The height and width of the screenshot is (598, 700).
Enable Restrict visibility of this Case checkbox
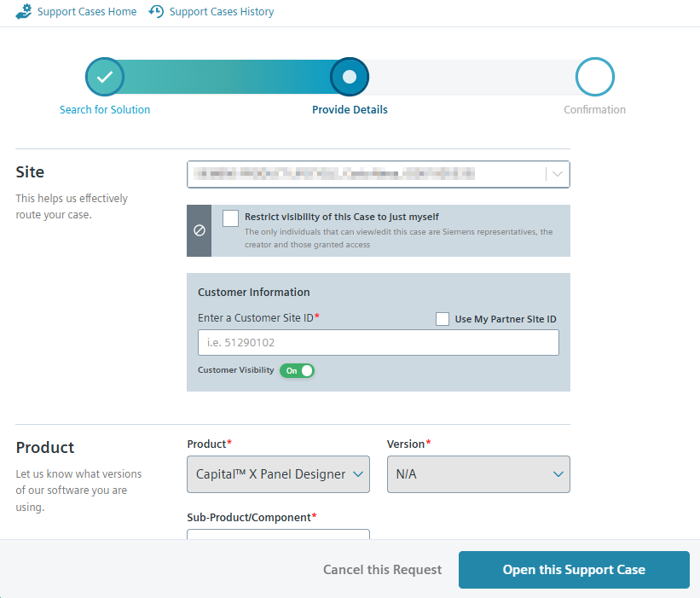coord(230,218)
